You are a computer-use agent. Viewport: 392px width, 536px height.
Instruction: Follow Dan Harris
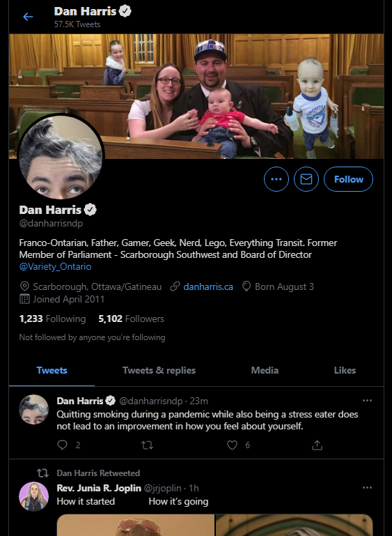(348, 179)
